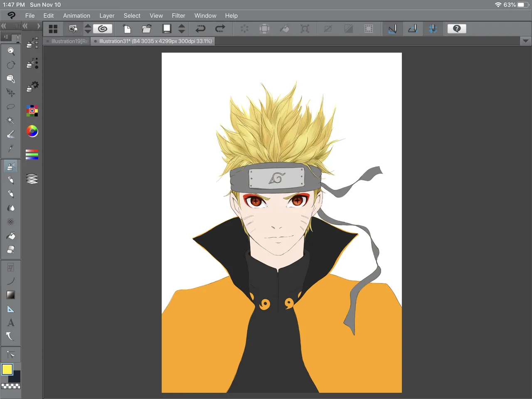Select the Magic Wand auto-select tool

click(x=11, y=121)
